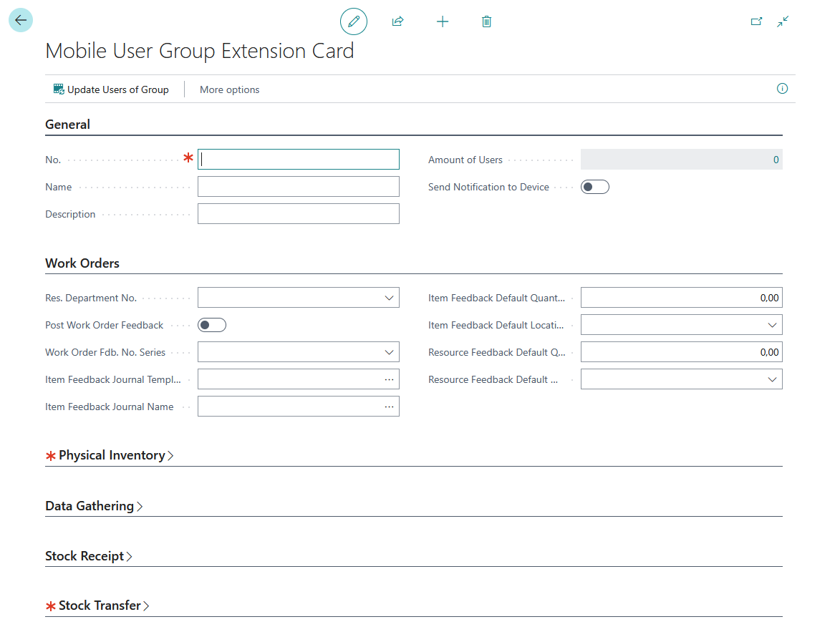
Task: Toggle Post Work Order Feedback switch
Action: [211, 325]
